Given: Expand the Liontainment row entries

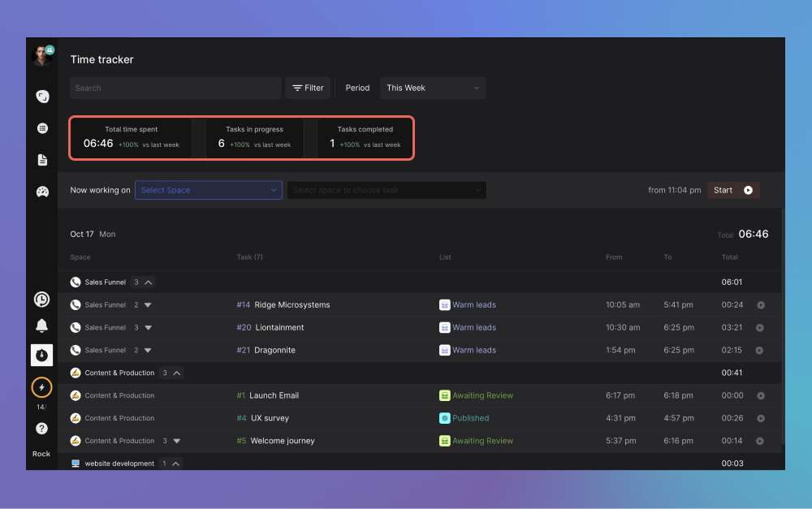Looking at the screenshot, I should click(148, 328).
